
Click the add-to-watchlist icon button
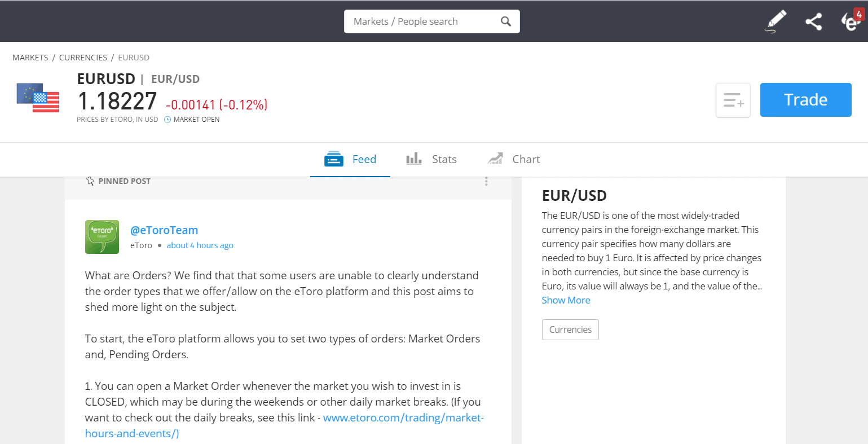coord(733,100)
